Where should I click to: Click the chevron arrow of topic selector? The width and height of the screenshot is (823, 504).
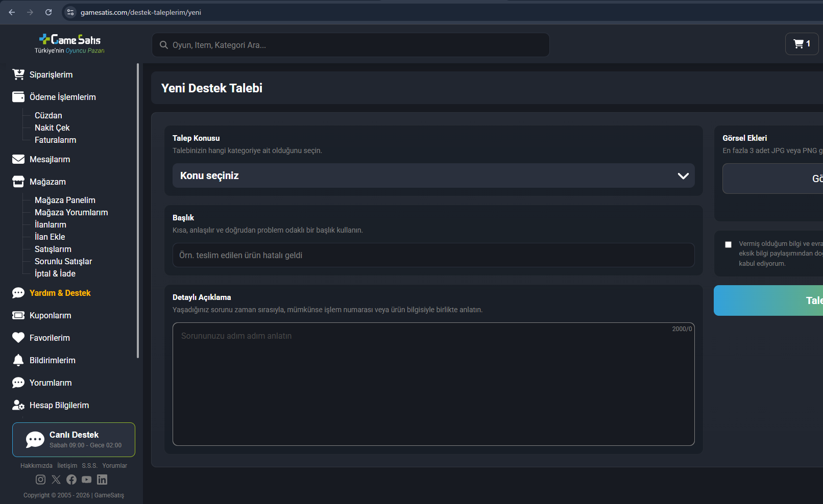683,176
